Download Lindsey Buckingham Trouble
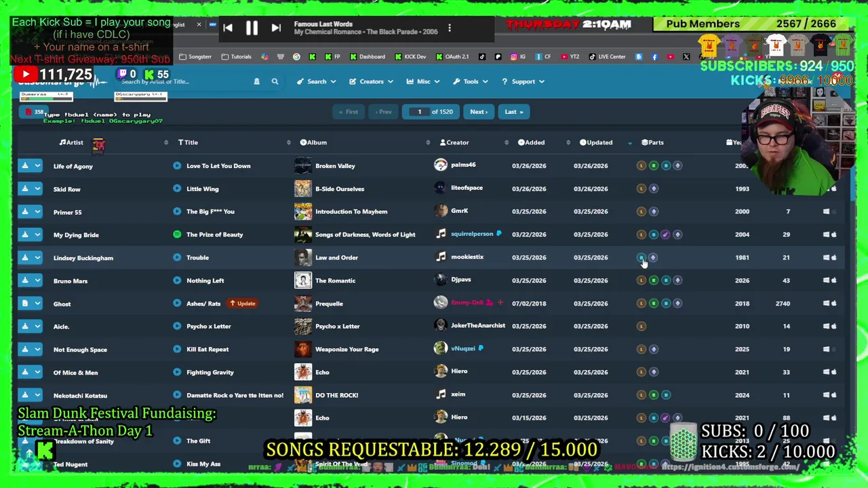This screenshot has height=488, width=868. point(24,258)
